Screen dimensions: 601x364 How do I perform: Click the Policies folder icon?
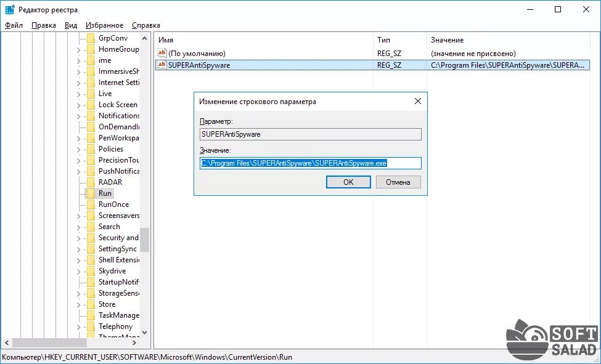(x=91, y=148)
